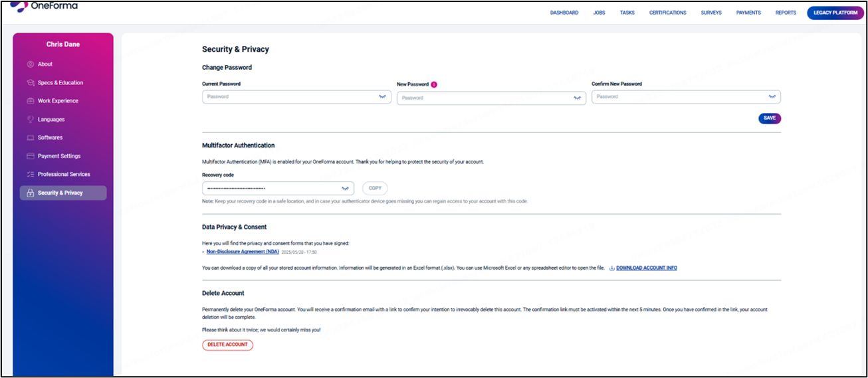Open the Certifications nav item

667,13
